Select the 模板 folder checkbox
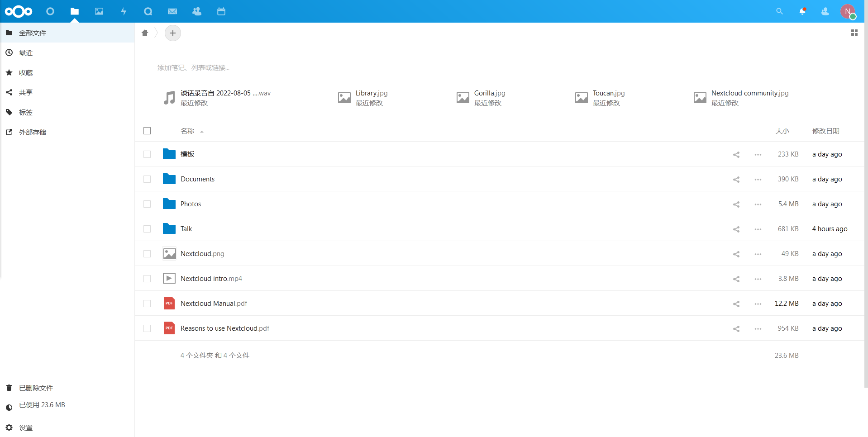This screenshot has height=437, width=868. 147,154
